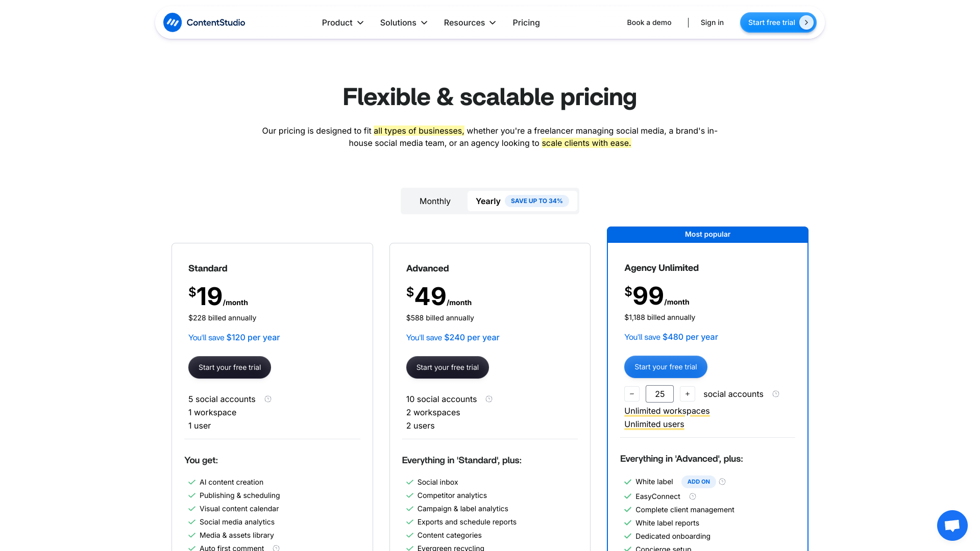Click info icon beside 10 social accounts

489,399
